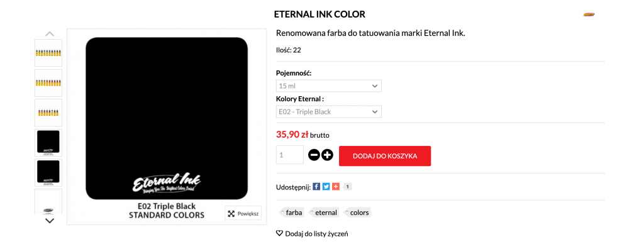The image size is (644, 244).
Task: Enlarge image with Powiększ button
Action: tap(243, 213)
